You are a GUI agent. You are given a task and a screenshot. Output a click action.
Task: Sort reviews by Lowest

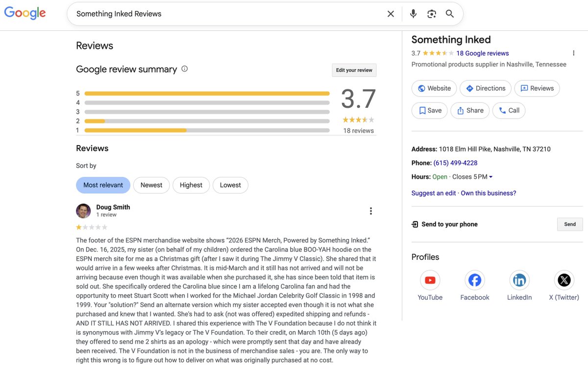click(x=230, y=185)
